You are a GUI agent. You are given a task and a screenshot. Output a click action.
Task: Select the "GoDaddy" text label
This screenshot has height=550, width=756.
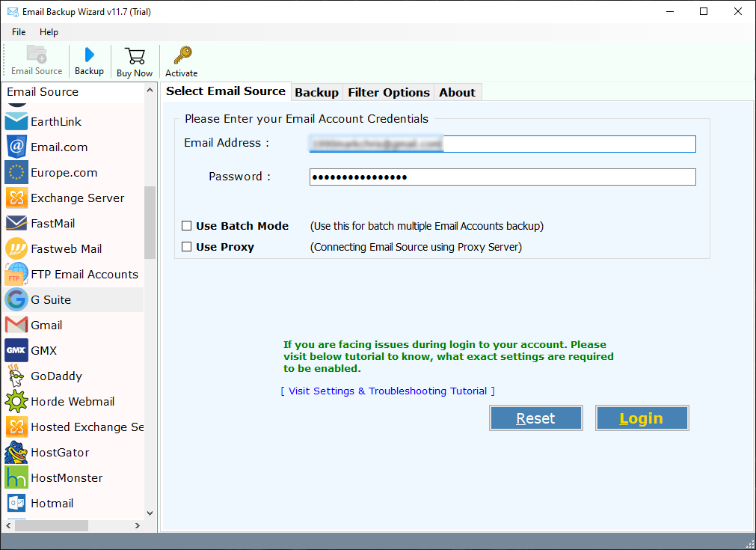click(56, 376)
